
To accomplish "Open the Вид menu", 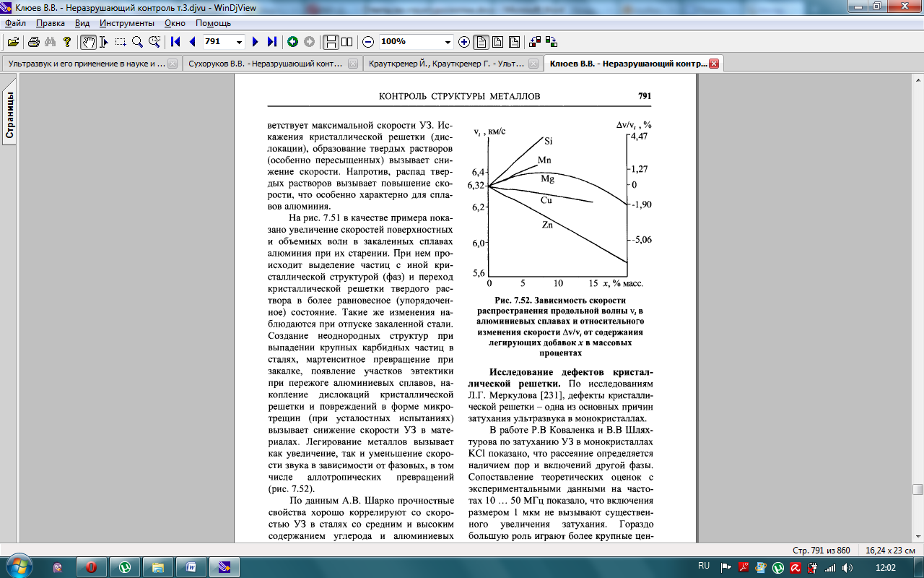I will click(x=82, y=23).
